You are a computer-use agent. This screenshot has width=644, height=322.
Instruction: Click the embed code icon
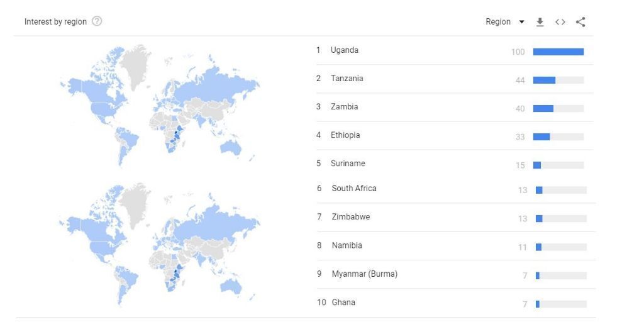(560, 22)
